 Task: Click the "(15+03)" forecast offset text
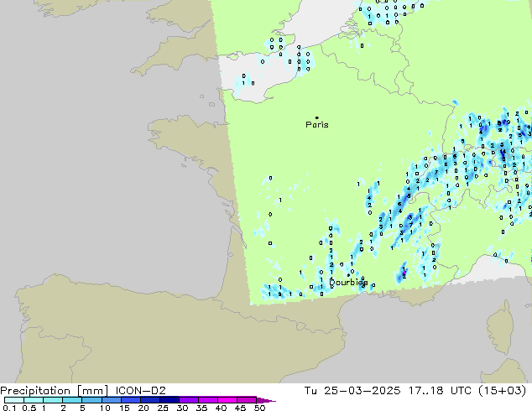point(503,391)
